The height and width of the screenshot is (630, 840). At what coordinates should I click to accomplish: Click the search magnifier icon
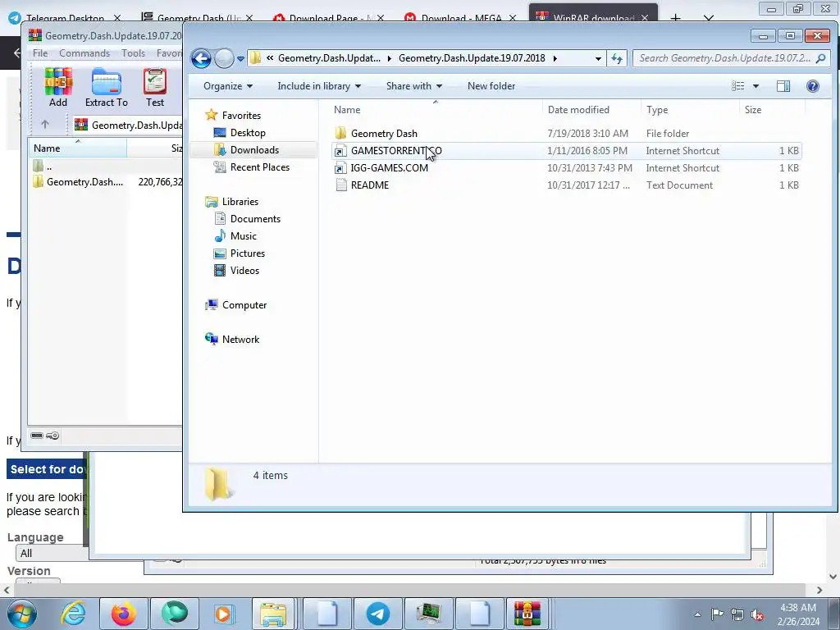click(x=820, y=58)
